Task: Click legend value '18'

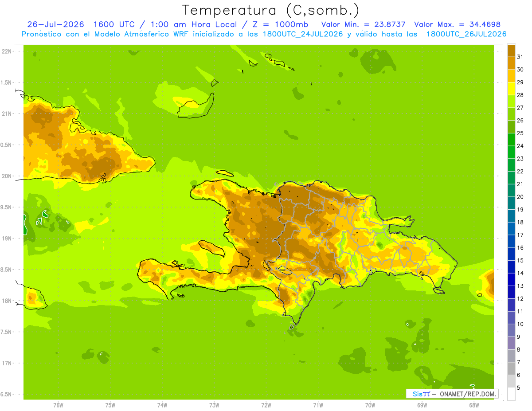Action: pos(520,223)
